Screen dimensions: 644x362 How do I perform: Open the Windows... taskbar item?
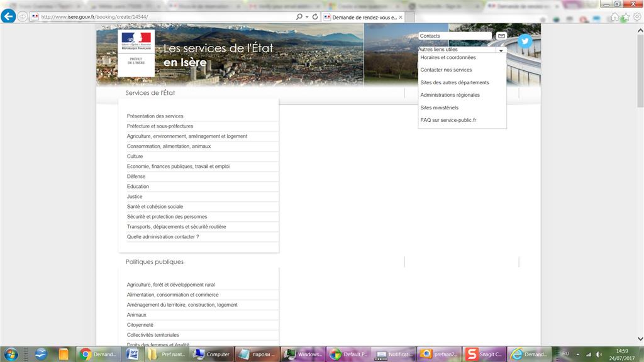303,354
